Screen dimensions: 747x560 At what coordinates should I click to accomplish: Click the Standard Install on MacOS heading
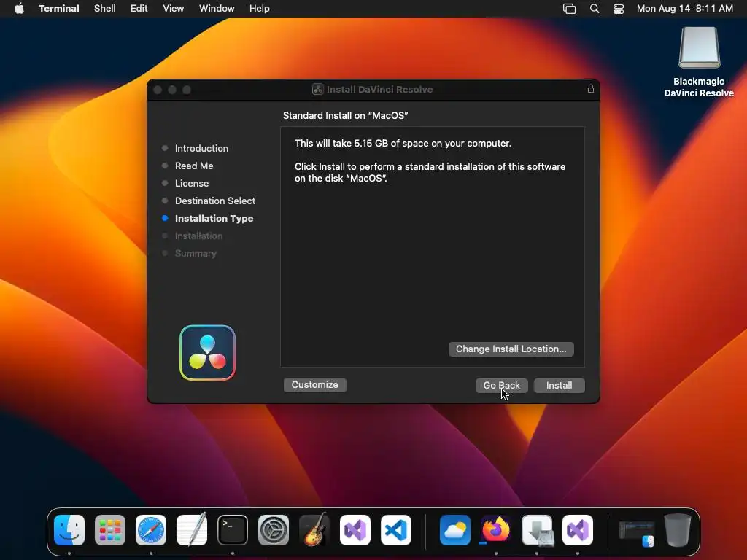[x=345, y=116]
